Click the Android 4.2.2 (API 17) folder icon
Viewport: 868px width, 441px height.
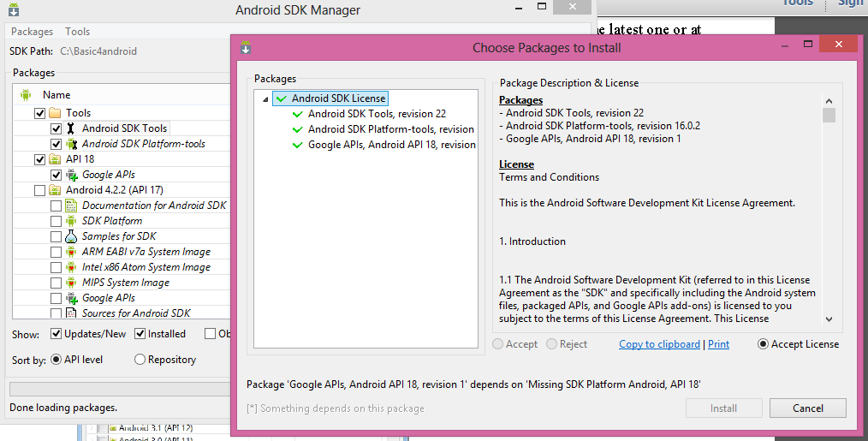tap(55, 190)
